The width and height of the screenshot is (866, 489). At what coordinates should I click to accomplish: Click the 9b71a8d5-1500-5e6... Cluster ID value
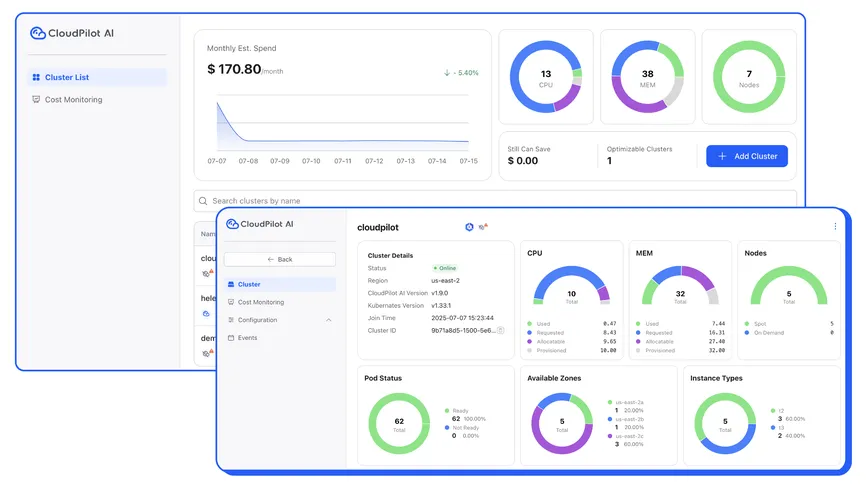coord(463,330)
